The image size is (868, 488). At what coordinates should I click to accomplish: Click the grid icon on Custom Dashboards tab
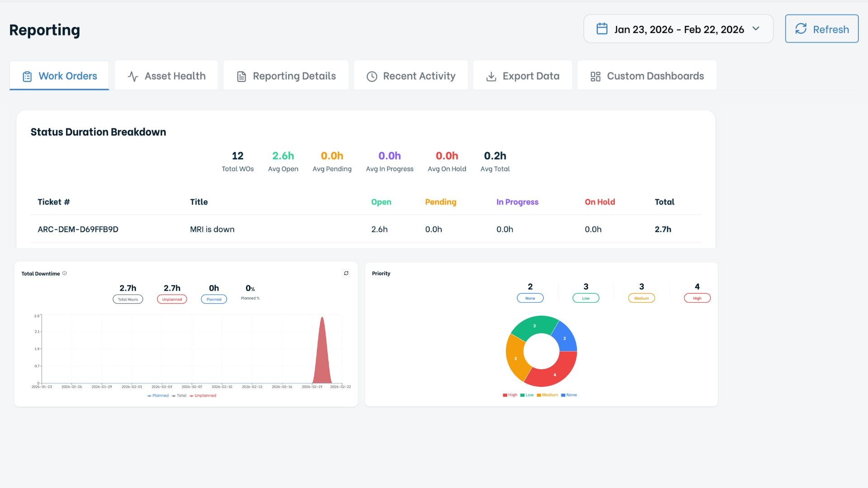[595, 76]
